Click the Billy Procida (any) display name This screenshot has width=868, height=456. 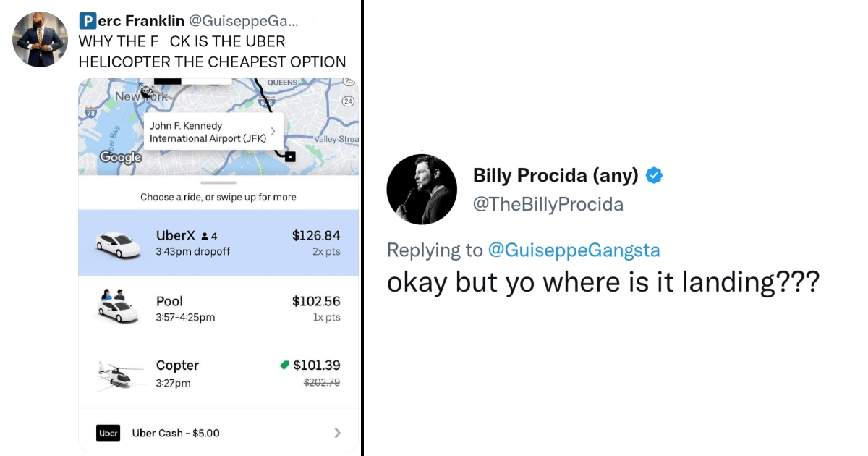click(556, 175)
